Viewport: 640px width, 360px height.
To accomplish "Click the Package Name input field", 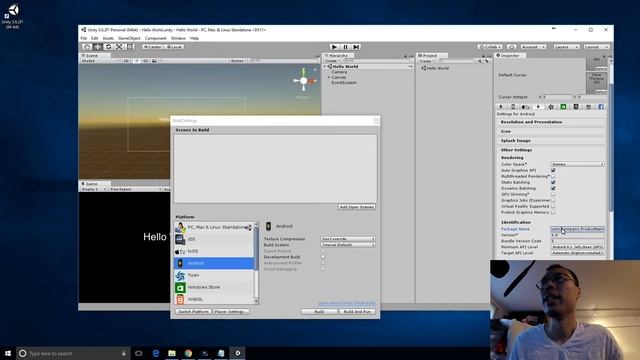I will click(x=578, y=229).
